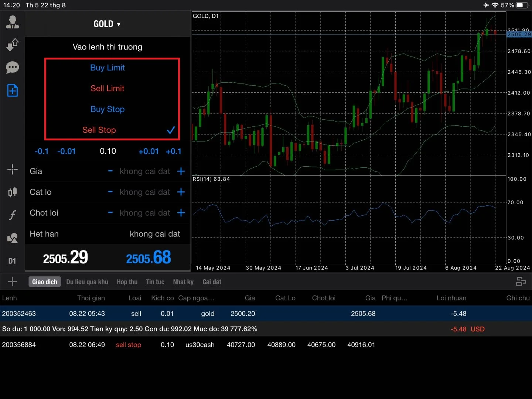Screen dimensions: 532x399
Task: Click the 40889.00 Cat Lo cell
Action: [282, 345]
